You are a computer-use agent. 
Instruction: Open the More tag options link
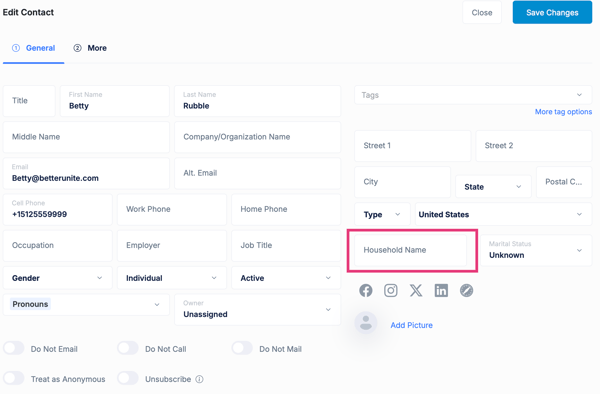563,112
